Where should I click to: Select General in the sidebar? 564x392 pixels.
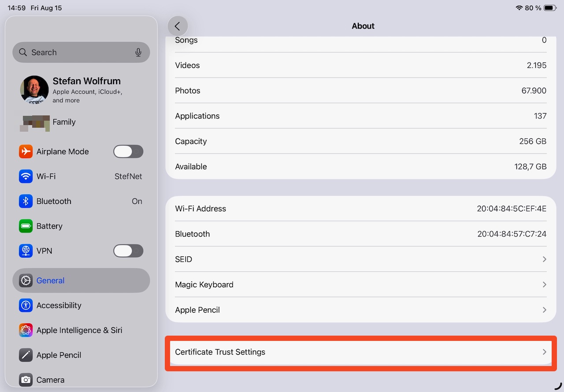(81, 281)
